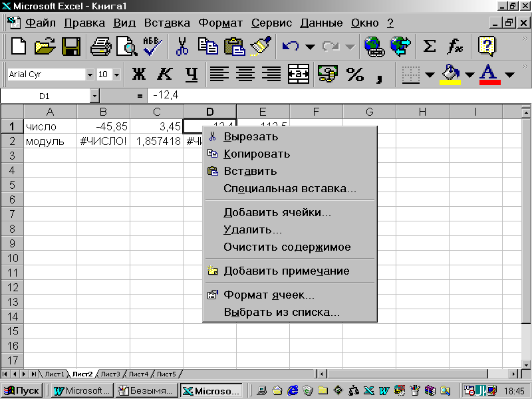This screenshot has height=399, width=532.
Task: Click the Format Painter brush icon
Action: [x=259, y=46]
